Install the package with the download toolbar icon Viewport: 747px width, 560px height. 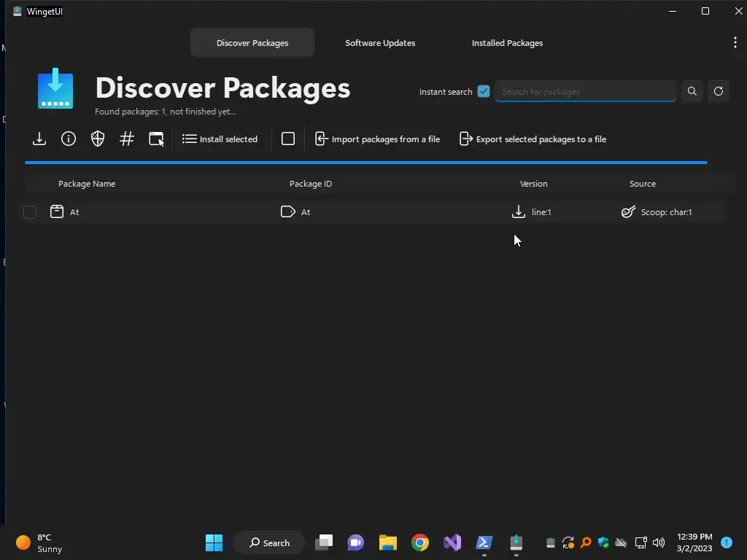(x=39, y=139)
